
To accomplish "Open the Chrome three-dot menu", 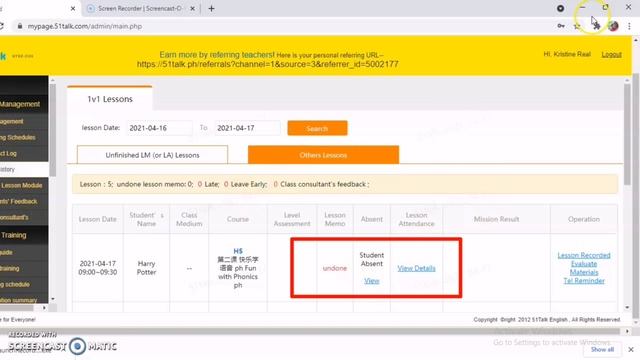I will click(629, 26).
